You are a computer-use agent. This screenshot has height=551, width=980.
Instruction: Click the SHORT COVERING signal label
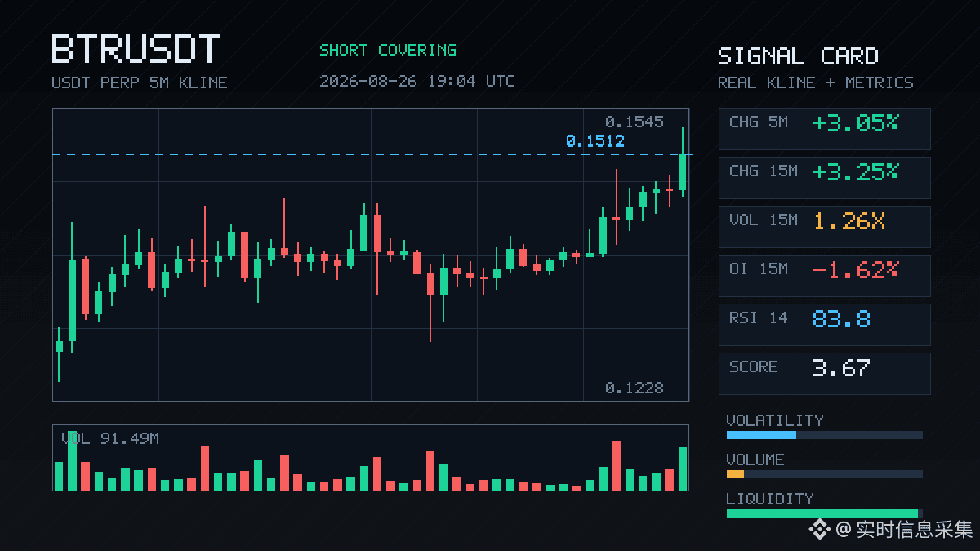[388, 50]
